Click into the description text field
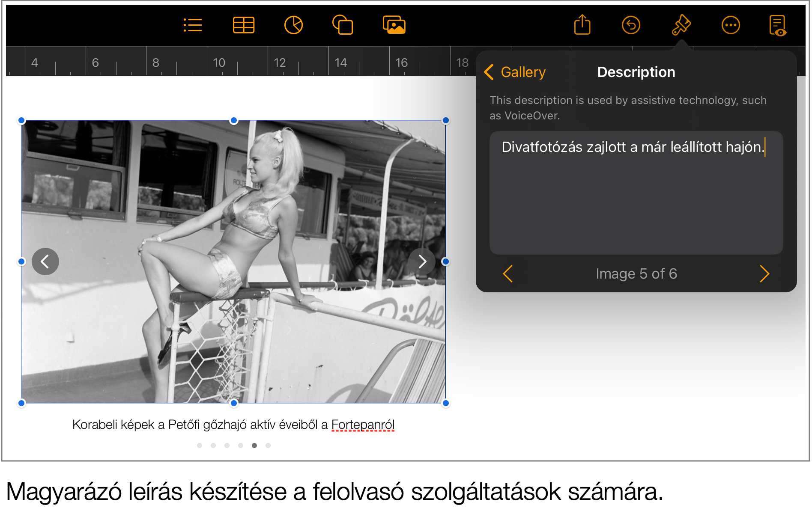 click(x=636, y=193)
